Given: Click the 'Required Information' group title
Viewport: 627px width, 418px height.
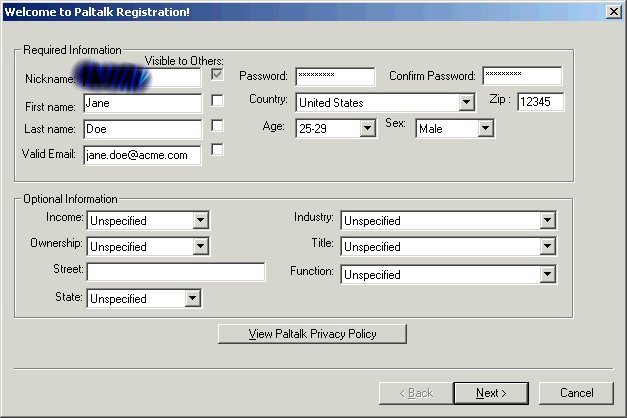Looking at the screenshot, I should (x=72, y=50).
